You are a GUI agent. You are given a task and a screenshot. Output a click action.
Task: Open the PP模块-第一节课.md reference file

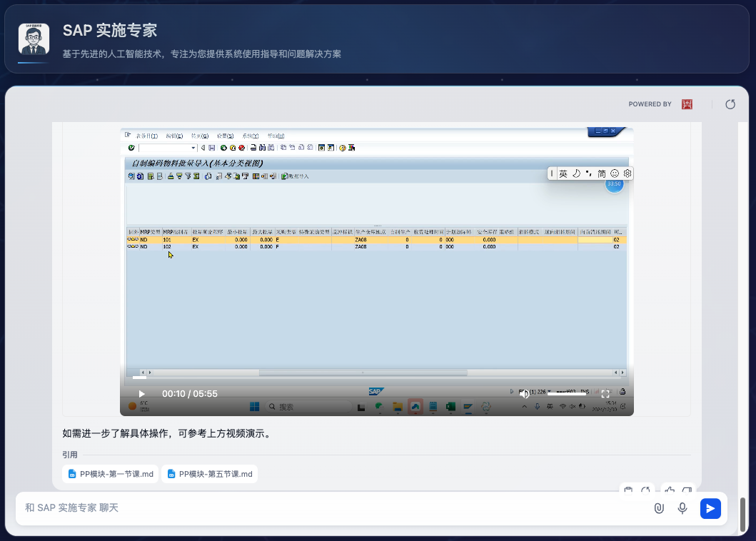(x=111, y=474)
